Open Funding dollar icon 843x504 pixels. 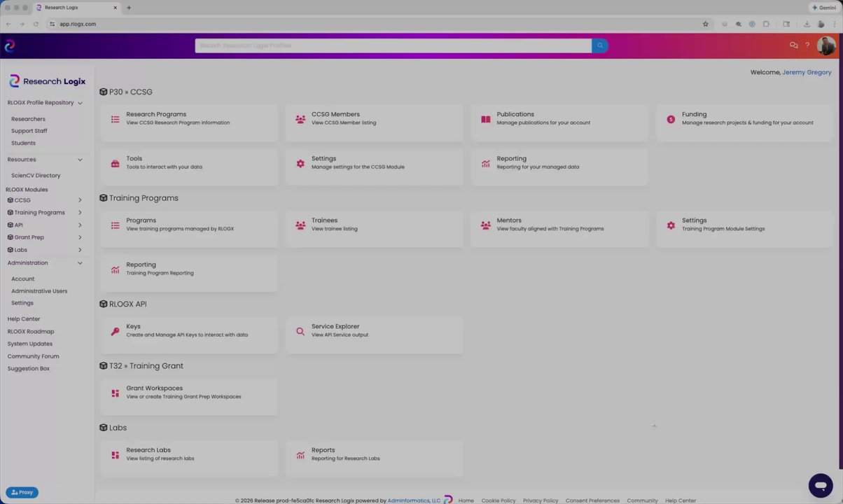point(671,120)
